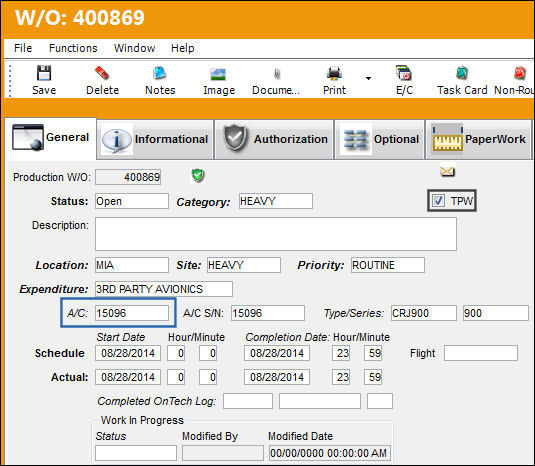This screenshot has height=466, width=535.
Task: Click the Schedule completion minute field 59
Action: [373, 353]
